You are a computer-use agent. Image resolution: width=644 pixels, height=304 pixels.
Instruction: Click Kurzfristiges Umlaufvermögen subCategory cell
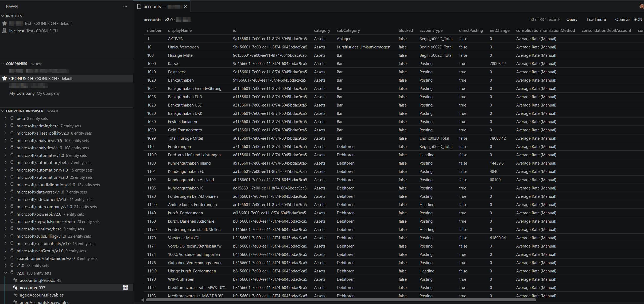(x=363, y=47)
